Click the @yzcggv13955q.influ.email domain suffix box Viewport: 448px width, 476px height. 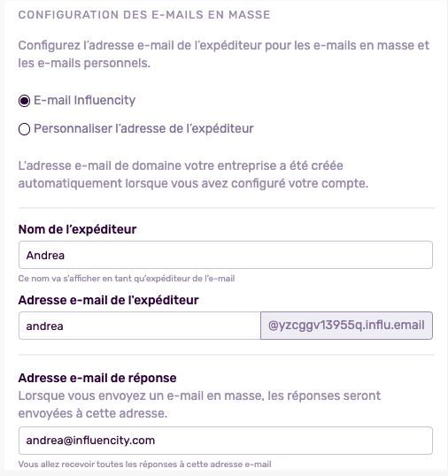point(346,326)
